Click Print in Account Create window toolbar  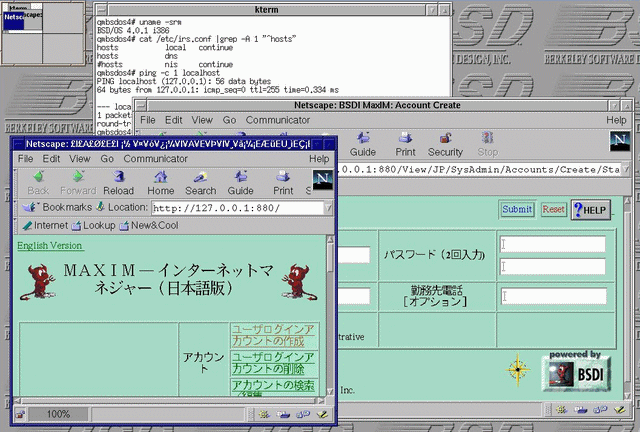coord(405,144)
